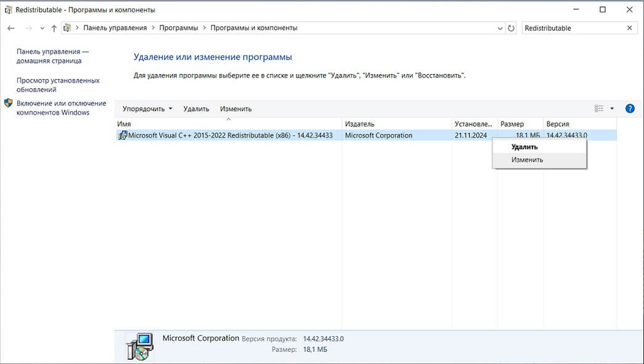This screenshot has height=364, width=644.
Task: Sort by the 'Размер' column header
Action: [520, 124]
